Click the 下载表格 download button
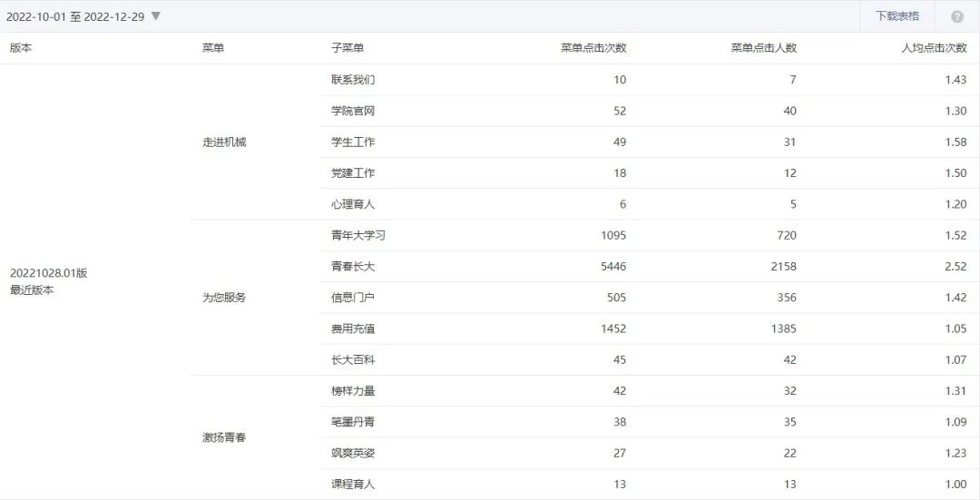Screen dimensions: 980x500 tap(897, 16)
